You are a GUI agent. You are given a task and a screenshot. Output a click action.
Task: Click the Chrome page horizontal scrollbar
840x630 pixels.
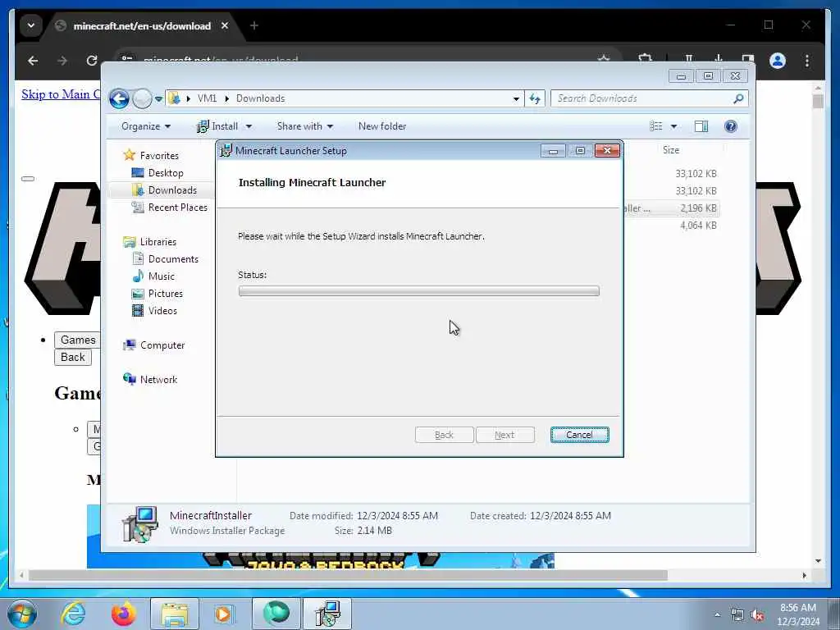pos(348,575)
